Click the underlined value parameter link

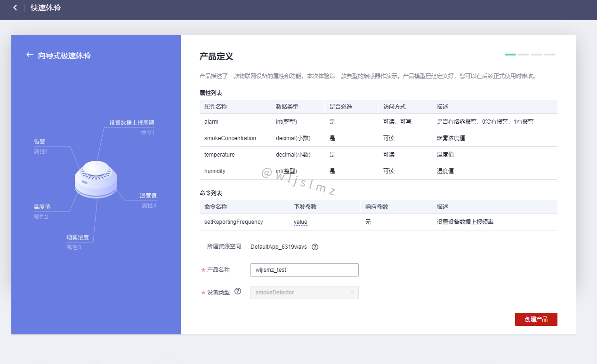[x=300, y=222]
